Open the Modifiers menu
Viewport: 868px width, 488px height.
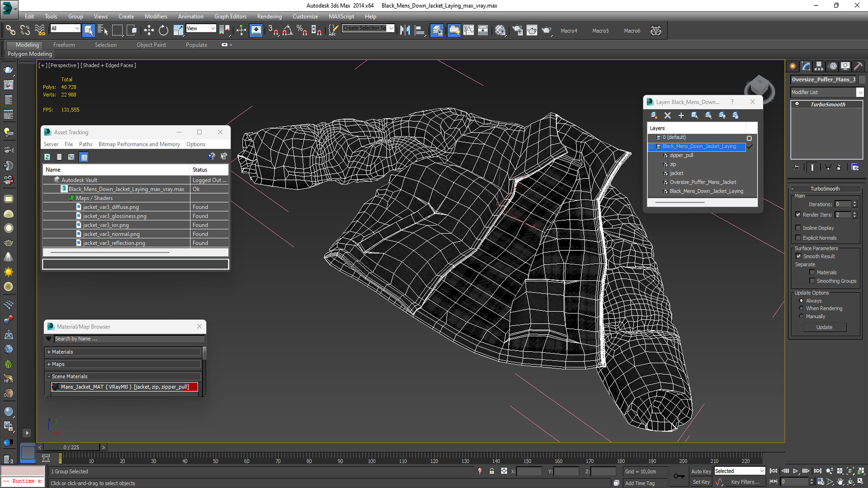point(156,16)
